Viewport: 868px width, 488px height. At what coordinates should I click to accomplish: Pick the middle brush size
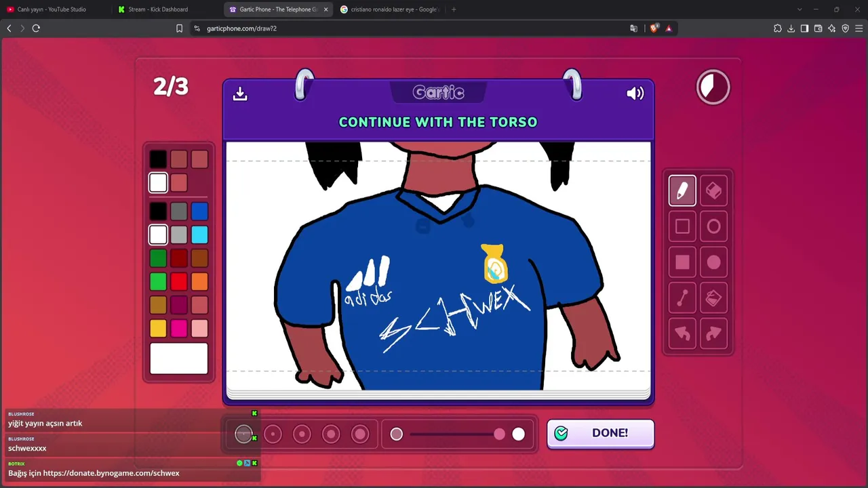302,434
